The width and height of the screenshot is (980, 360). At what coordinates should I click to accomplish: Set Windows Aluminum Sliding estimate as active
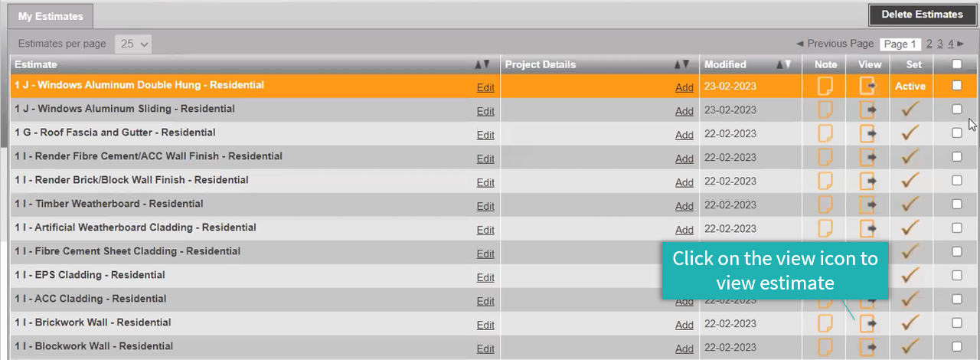[x=910, y=110]
